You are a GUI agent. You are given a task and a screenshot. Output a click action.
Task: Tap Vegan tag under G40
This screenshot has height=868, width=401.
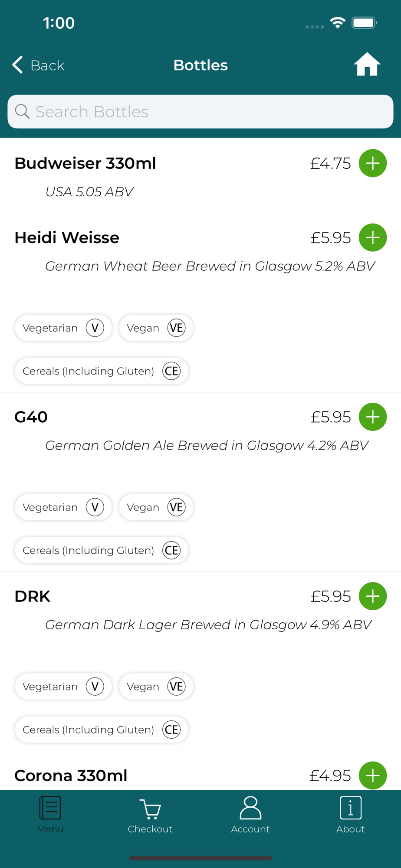156,507
